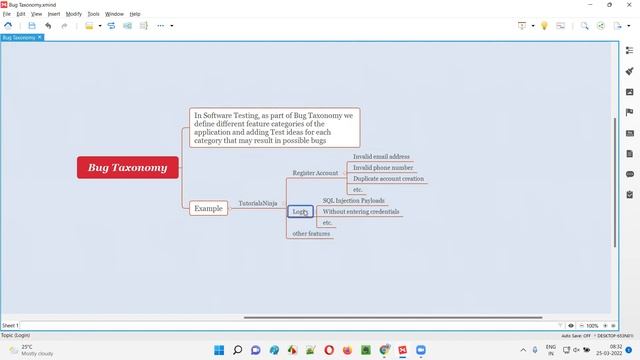Screen dimensions: 640x360
Task: Select the Login topic
Action: coord(300,211)
